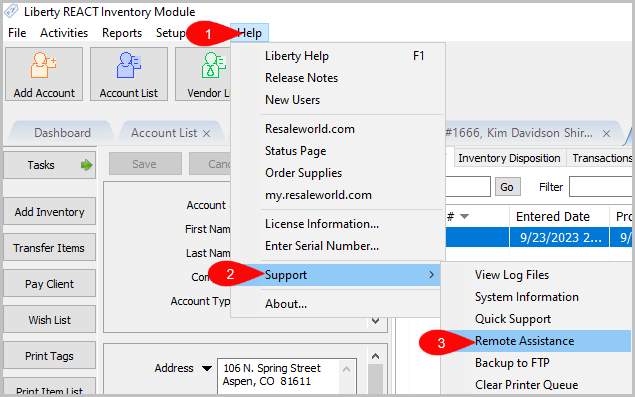
Task: Click the Transfer Items button
Action: [x=49, y=248]
